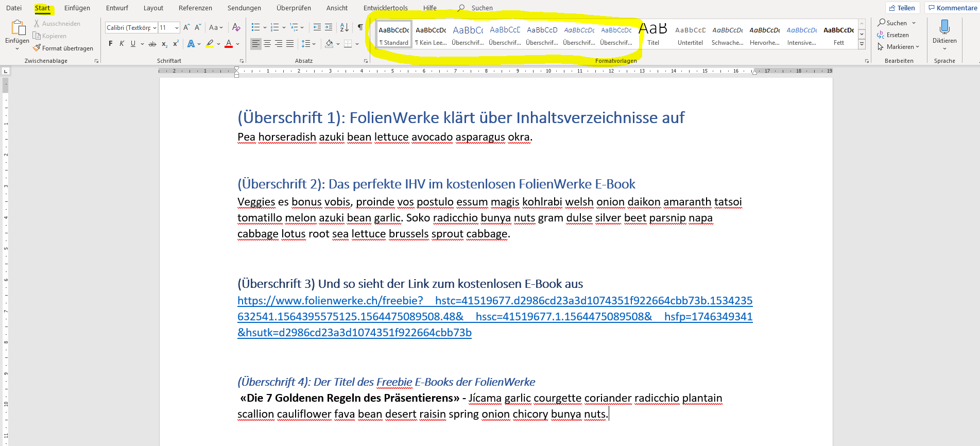Open the change case Aa dropdown
980x446 pixels.
(x=216, y=27)
